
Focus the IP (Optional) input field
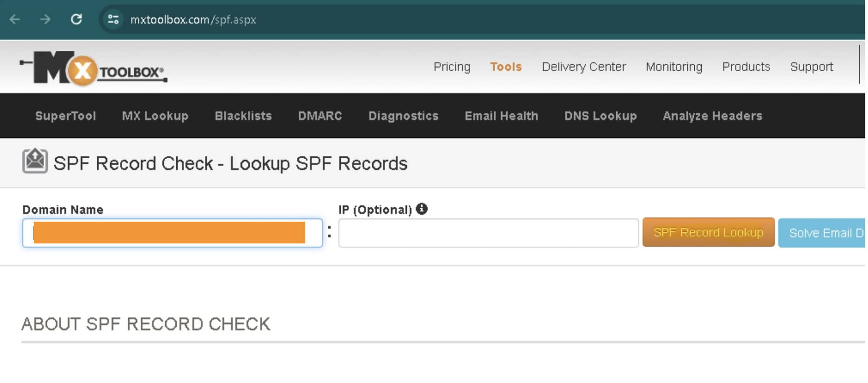(x=488, y=233)
